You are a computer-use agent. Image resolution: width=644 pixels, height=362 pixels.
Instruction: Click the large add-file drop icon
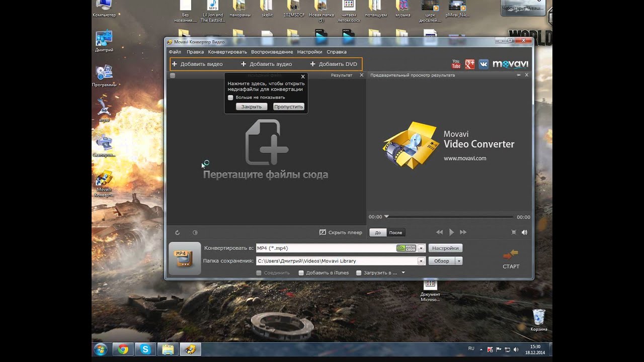click(267, 142)
